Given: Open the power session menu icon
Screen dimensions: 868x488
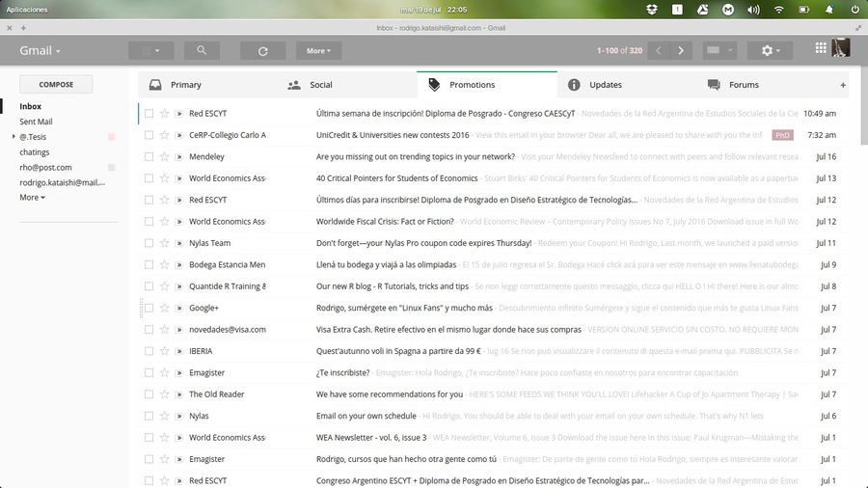Looking at the screenshot, I should (854, 10).
